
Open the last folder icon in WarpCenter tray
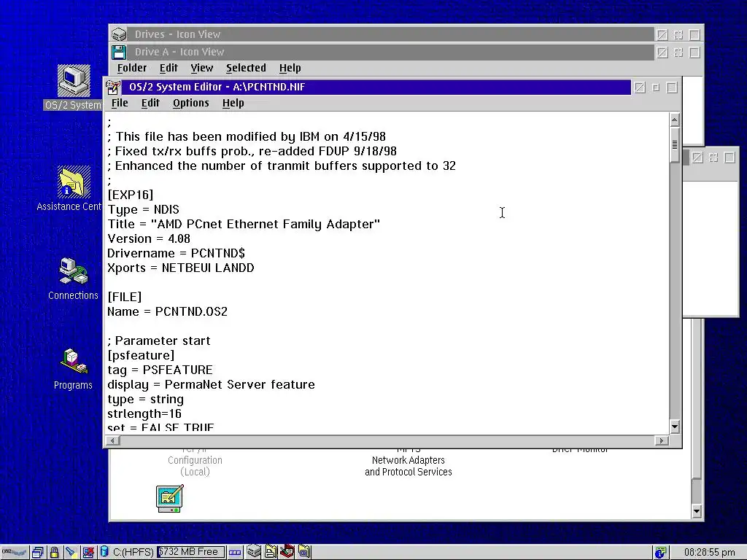304,551
